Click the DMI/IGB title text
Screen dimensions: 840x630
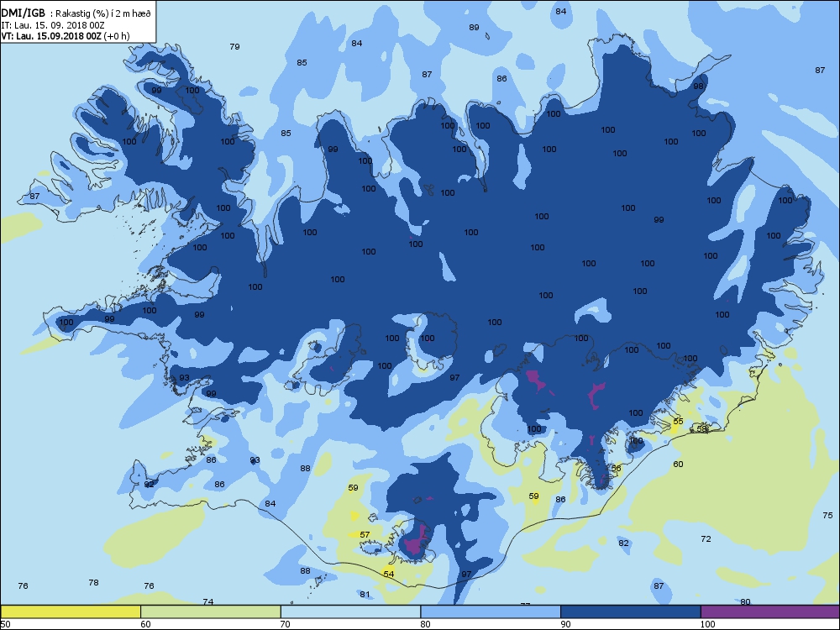(23, 13)
